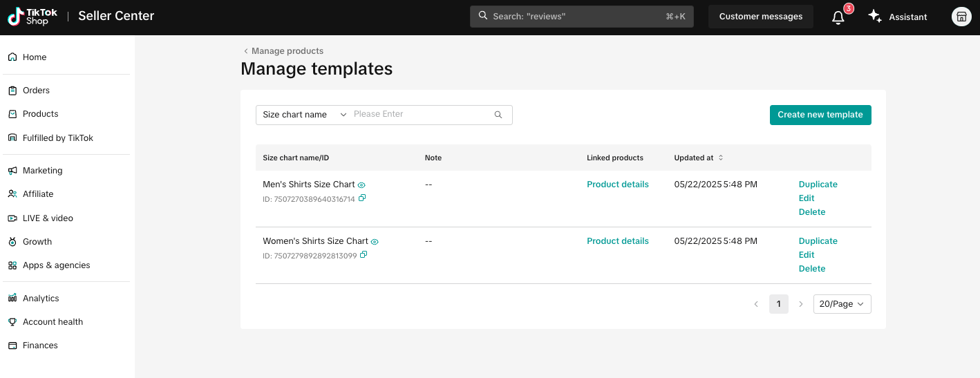Viewport: 980px width, 378px height.
Task: Preview Men's Shirts Size Chart eye icon
Action: pyautogui.click(x=361, y=185)
